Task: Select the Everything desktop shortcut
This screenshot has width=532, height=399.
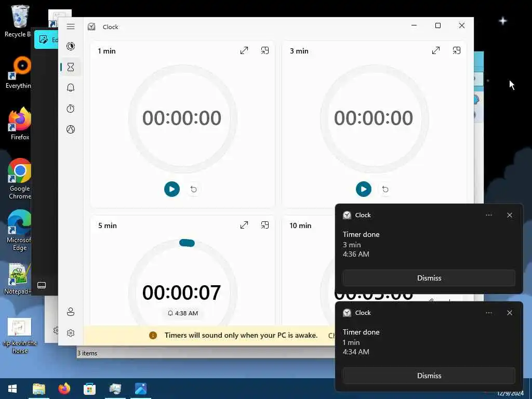Action: [19, 73]
